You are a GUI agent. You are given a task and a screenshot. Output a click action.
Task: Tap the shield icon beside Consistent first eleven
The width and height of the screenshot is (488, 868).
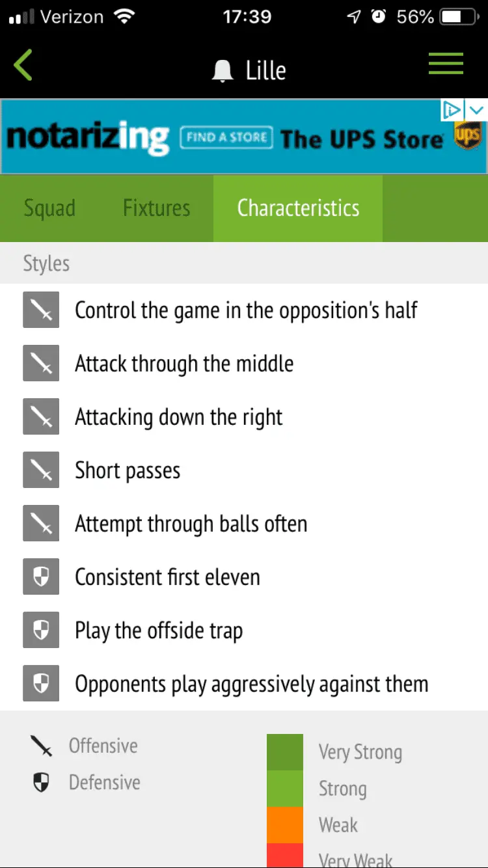[x=41, y=576]
